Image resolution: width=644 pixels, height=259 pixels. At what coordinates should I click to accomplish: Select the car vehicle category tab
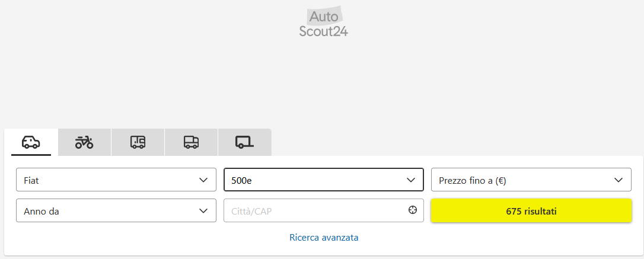coord(31,142)
